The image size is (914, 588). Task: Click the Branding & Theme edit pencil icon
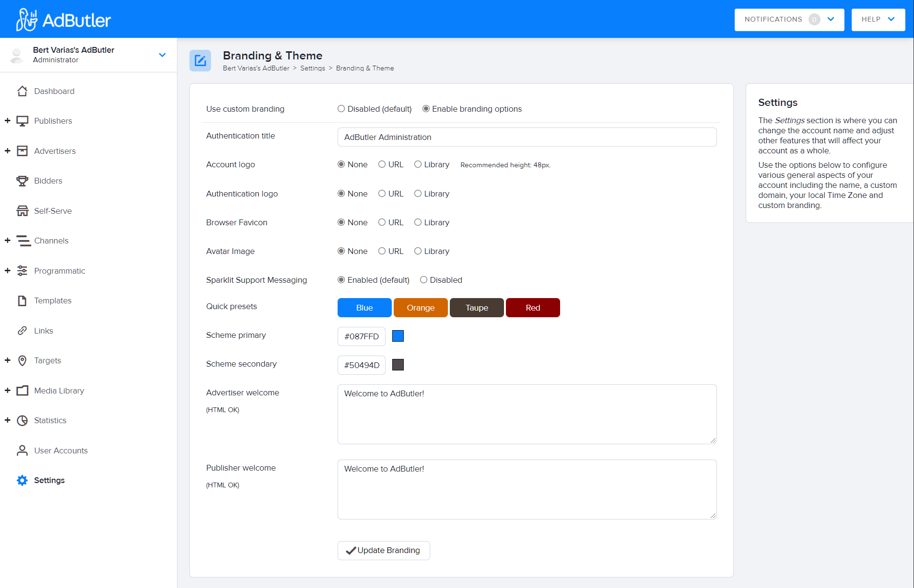point(200,60)
